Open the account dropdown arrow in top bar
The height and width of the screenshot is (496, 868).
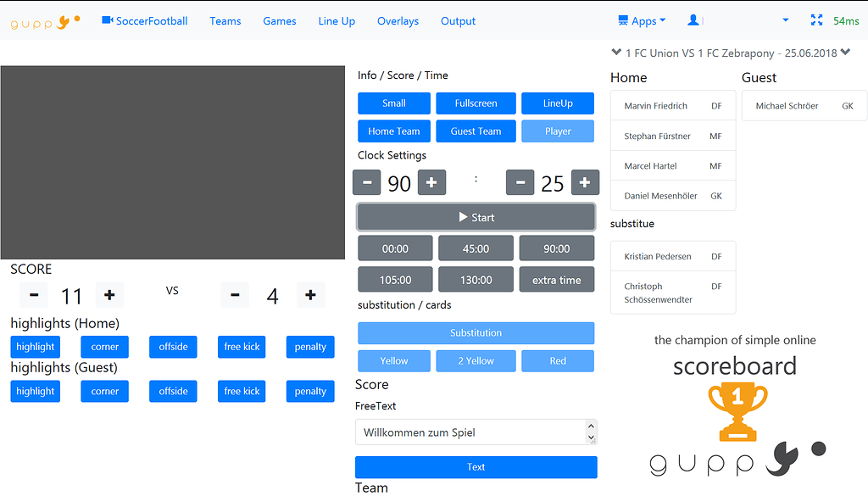tap(785, 20)
